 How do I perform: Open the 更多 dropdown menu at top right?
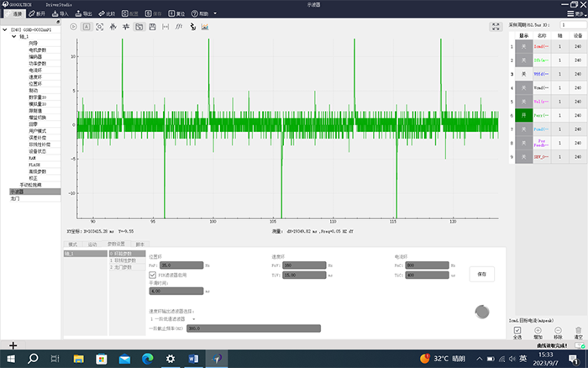click(x=576, y=14)
